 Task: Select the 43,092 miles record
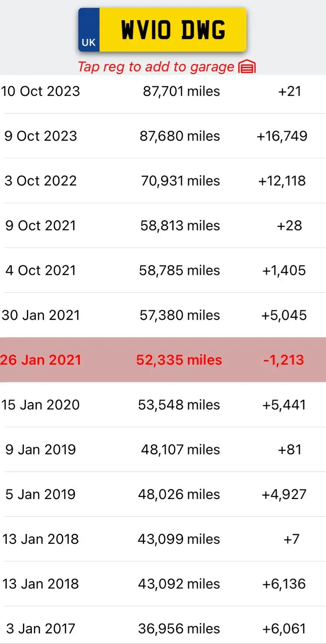click(163, 584)
